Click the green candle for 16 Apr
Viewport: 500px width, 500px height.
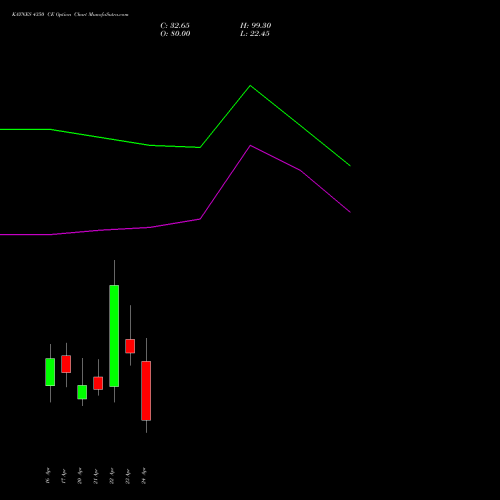tap(50, 372)
